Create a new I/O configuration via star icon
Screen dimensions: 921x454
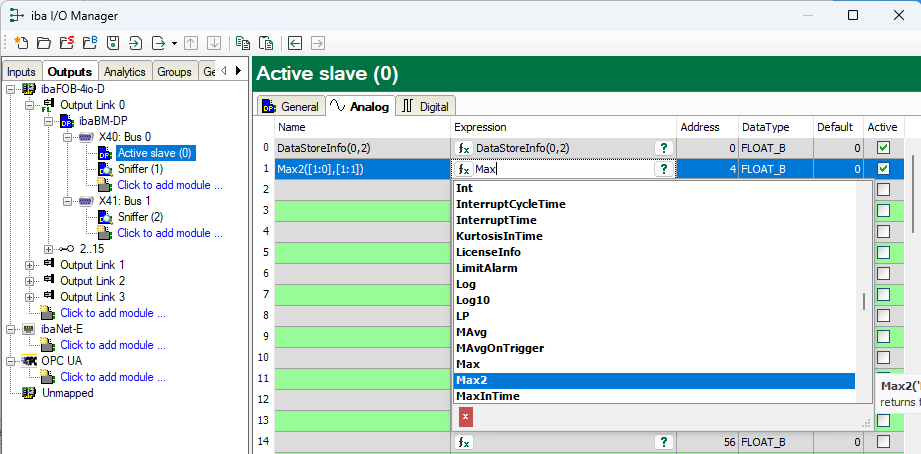[x=21, y=43]
